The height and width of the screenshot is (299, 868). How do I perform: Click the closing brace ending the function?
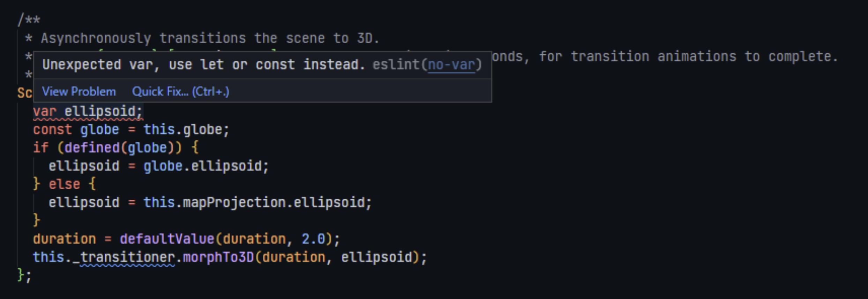point(21,275)
